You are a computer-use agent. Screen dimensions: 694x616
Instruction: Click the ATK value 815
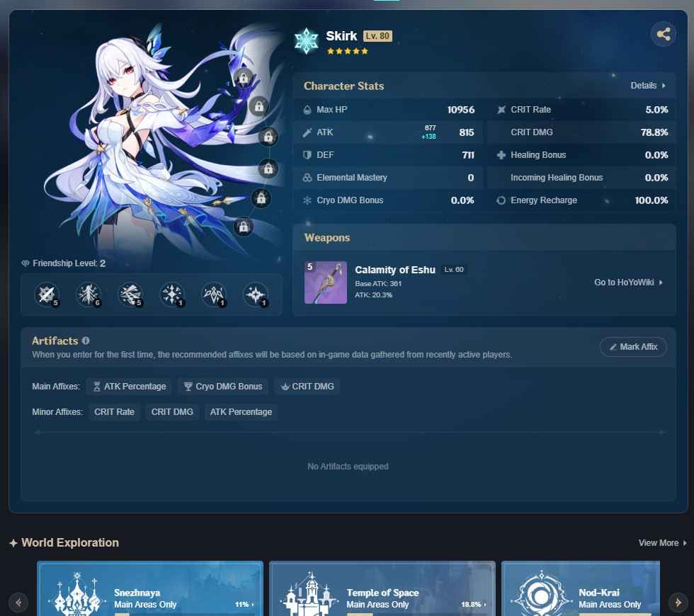click(x=467, y=132)
